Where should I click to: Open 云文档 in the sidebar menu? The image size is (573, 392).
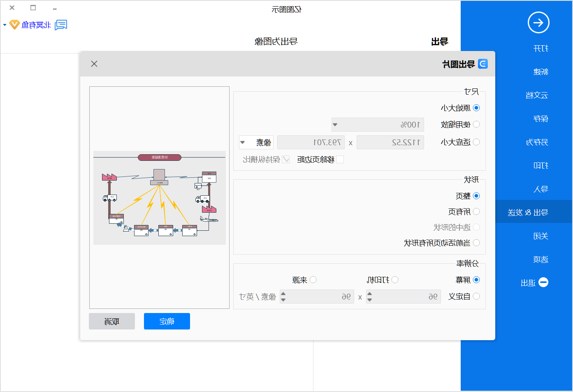[x=537, y=95]
